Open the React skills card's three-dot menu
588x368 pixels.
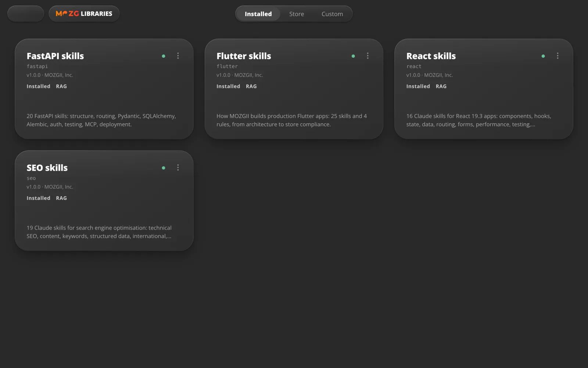557,56
